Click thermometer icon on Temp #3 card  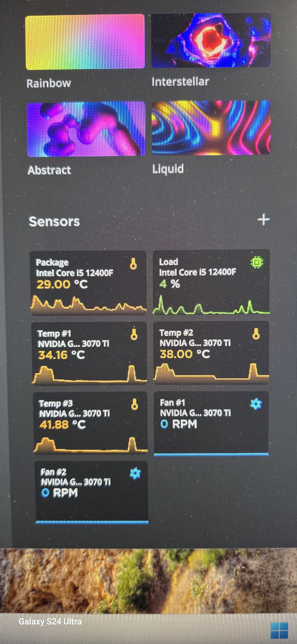tap(135, 404)
